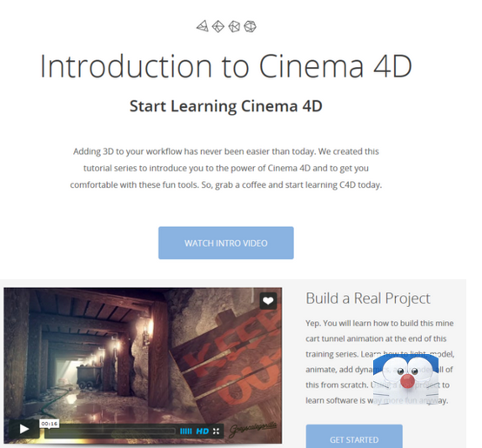
Task: Like the video with heart icon
Action: [x=268, y=301]
